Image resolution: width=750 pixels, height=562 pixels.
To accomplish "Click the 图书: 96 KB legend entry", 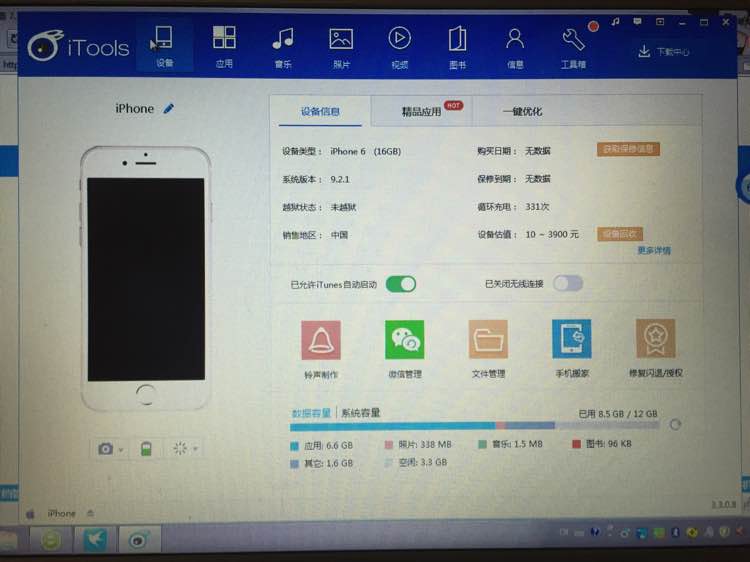I will click(x=602, y=444).
